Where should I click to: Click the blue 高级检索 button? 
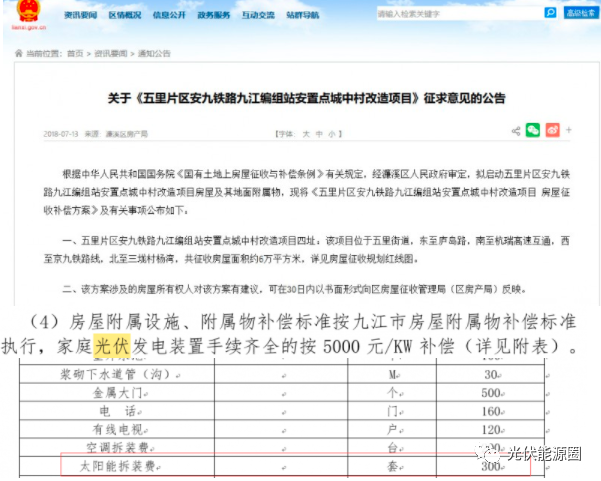point(580,14)
